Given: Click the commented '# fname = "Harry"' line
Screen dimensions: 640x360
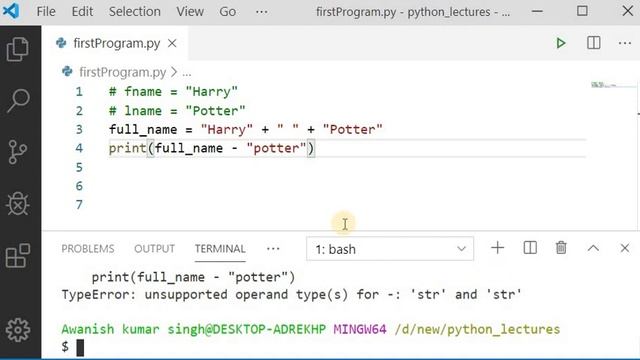Looking at the screenshot, I should point(173,91).
